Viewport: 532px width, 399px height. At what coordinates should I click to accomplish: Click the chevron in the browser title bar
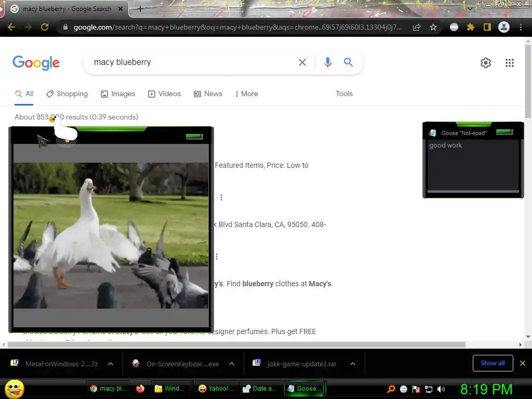(x=470, y=9)
